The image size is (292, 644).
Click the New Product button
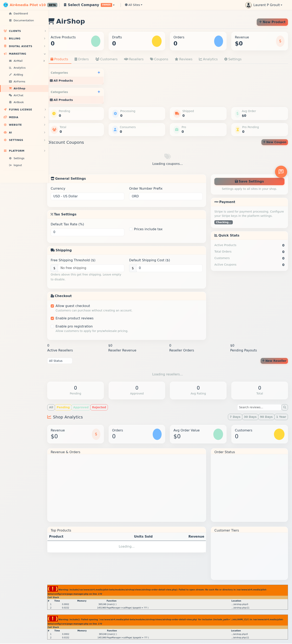[272, 22]
